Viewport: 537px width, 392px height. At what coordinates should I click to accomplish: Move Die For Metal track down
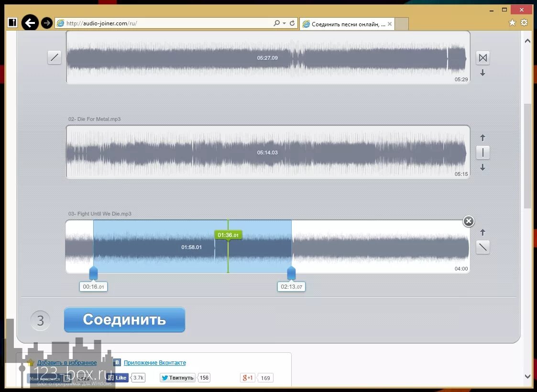[482, 167]
